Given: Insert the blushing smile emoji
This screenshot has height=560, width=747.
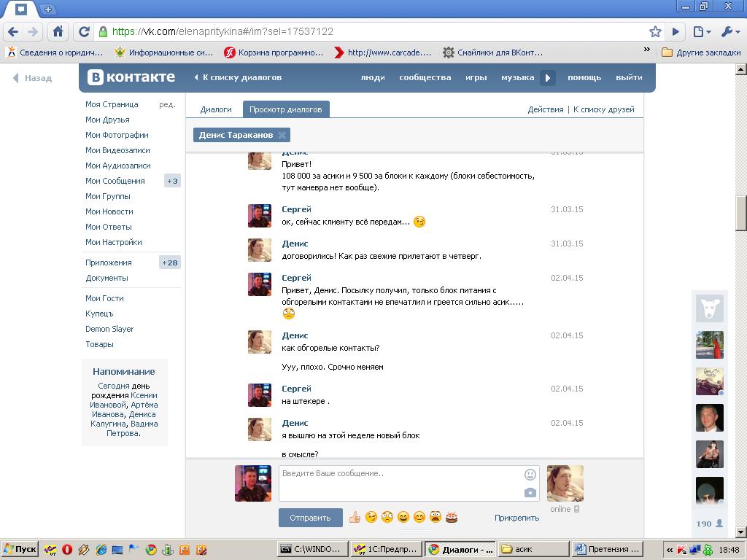Looking at the screenshot, I should [x=419, y=517].
